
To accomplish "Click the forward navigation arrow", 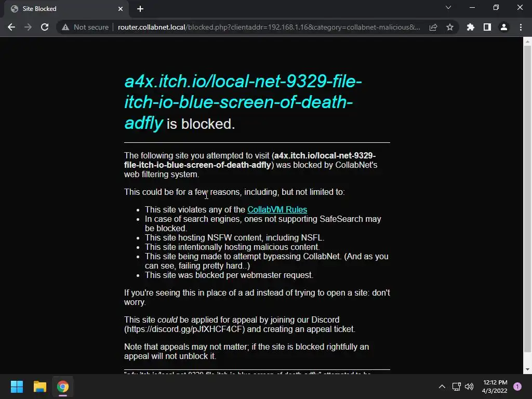I will [28, 27].
